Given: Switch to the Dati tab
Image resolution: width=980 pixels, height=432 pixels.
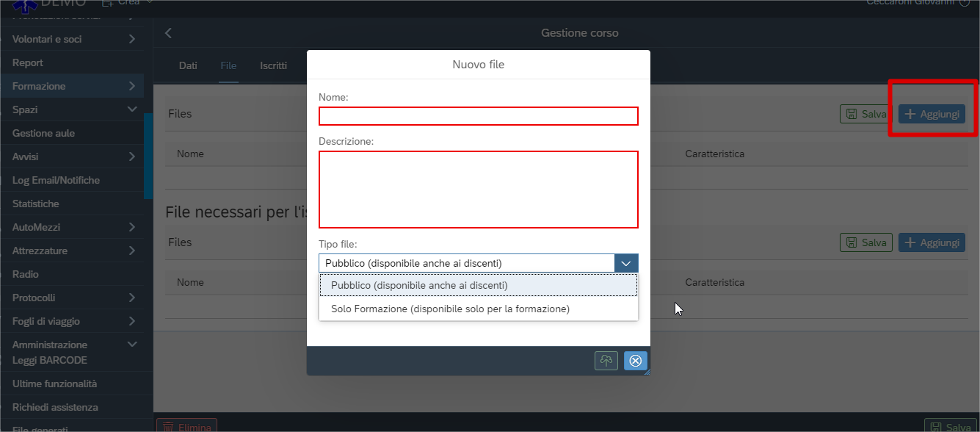Looking at the screenshot, I should click(188, 65).
